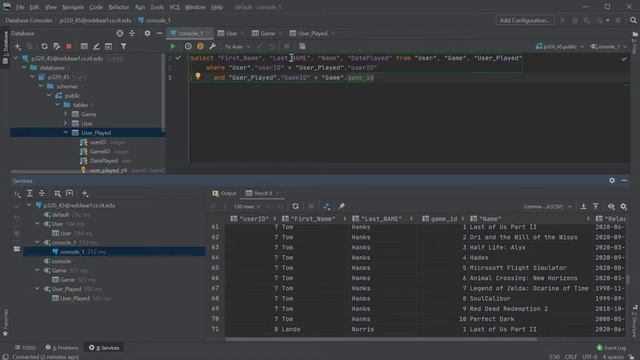
Task: Open the Navigate menu
Action: tap(73, 7)
